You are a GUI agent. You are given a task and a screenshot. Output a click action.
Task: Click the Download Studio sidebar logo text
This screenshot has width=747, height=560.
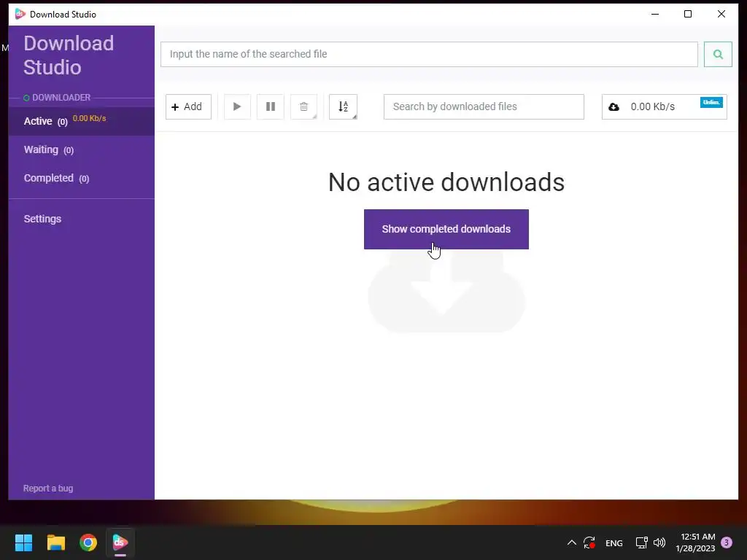(x=69, y=55)
